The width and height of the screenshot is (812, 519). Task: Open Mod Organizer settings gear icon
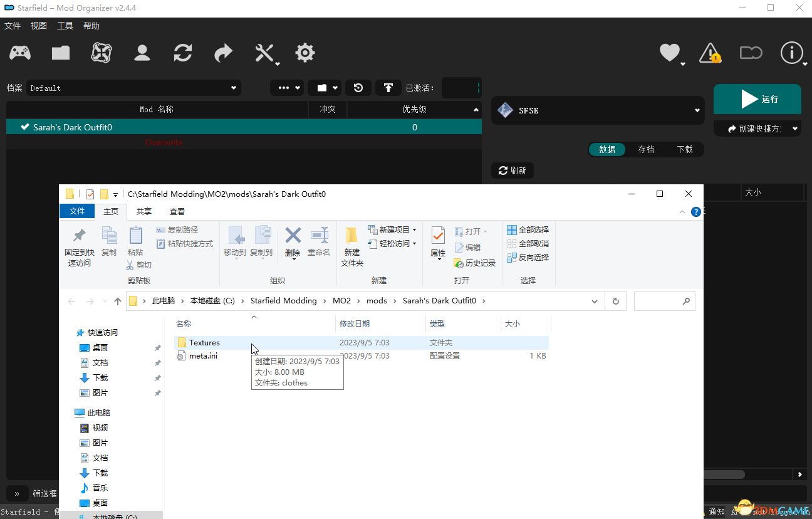coord(305,53)
